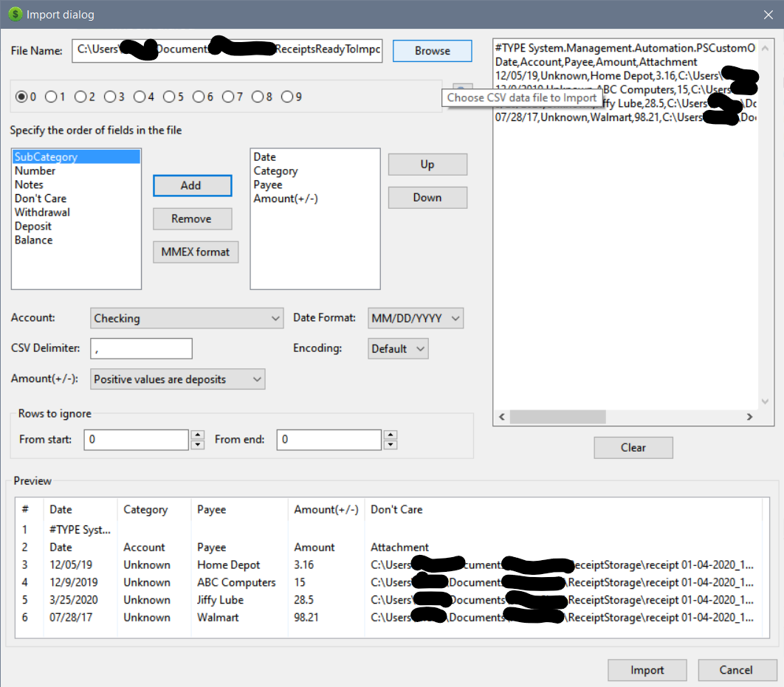Move selected field Down
The width and height of the screenshot is (784, 687).
click(x=427, y=197)
